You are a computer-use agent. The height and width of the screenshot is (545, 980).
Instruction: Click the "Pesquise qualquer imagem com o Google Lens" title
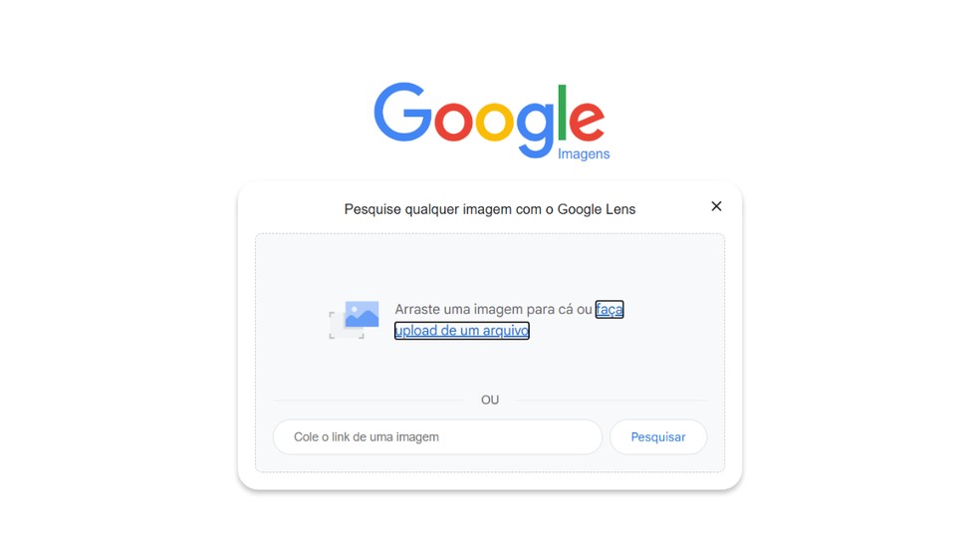(490, 209)
